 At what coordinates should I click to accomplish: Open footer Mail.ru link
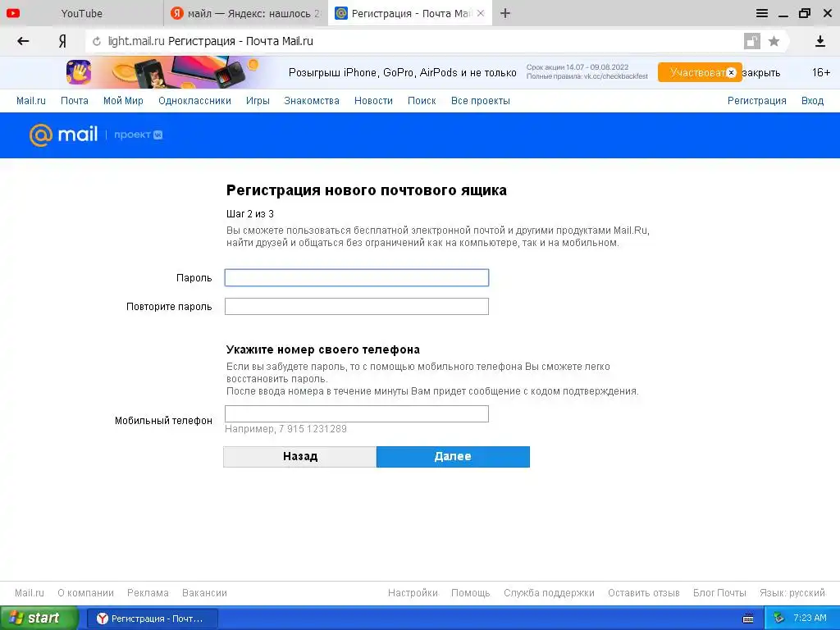30,593
